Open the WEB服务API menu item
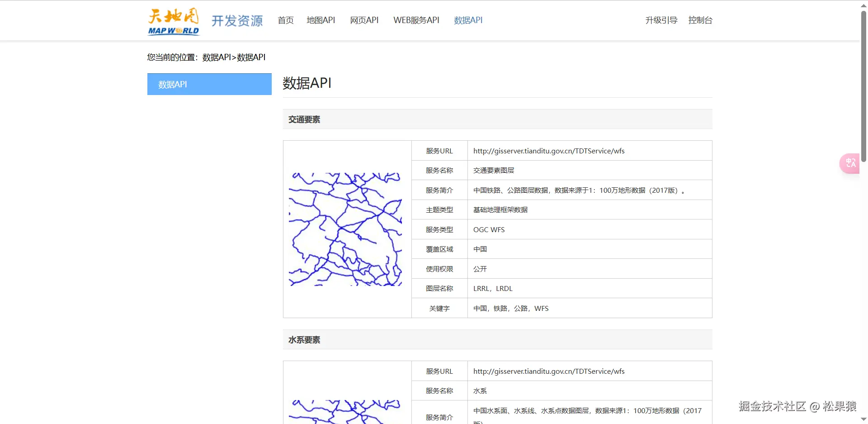Viewport: 868px width, 424px height. click(416, 20)
